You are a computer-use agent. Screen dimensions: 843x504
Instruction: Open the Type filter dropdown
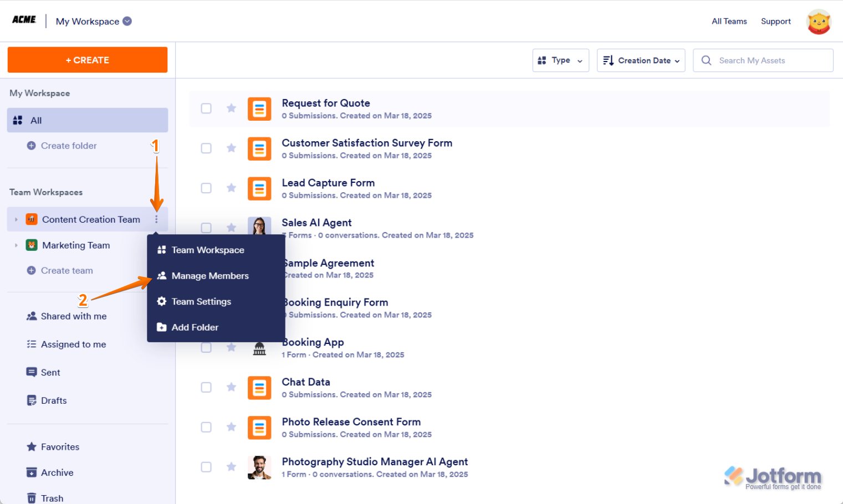coord(560,60)
